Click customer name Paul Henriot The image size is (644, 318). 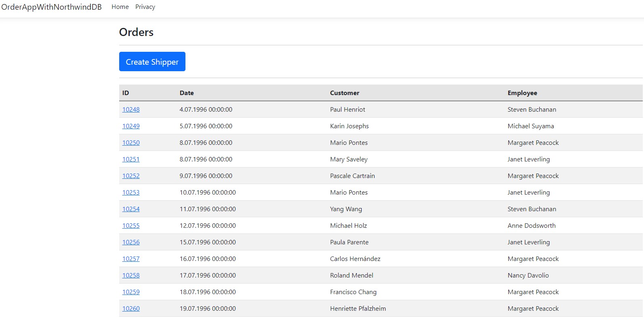(347, 110)
